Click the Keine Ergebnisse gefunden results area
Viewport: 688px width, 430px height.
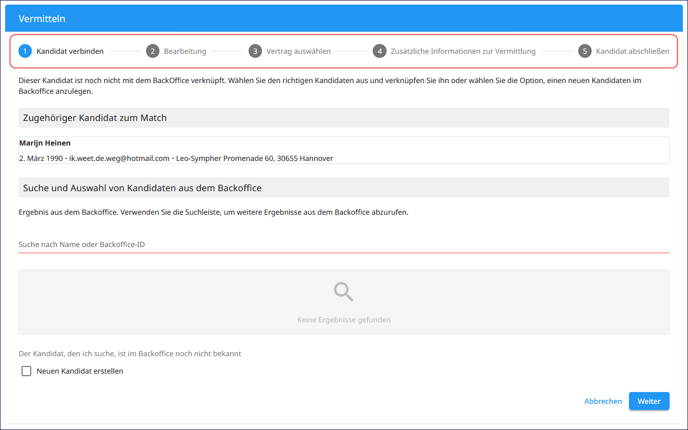coord(344,302)
